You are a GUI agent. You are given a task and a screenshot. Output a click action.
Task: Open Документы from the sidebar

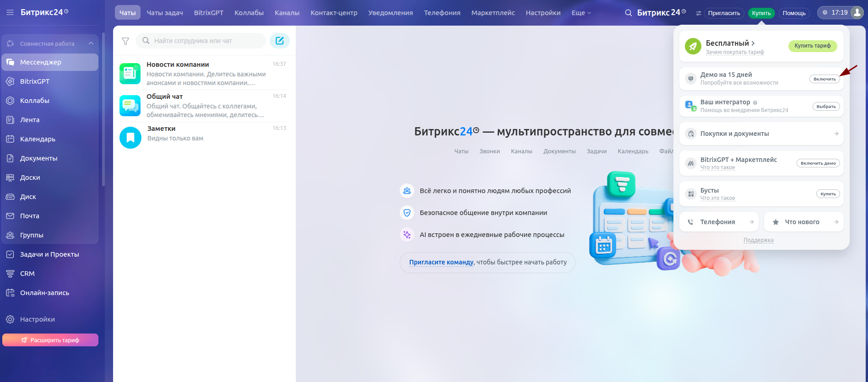tap(50, 158)
